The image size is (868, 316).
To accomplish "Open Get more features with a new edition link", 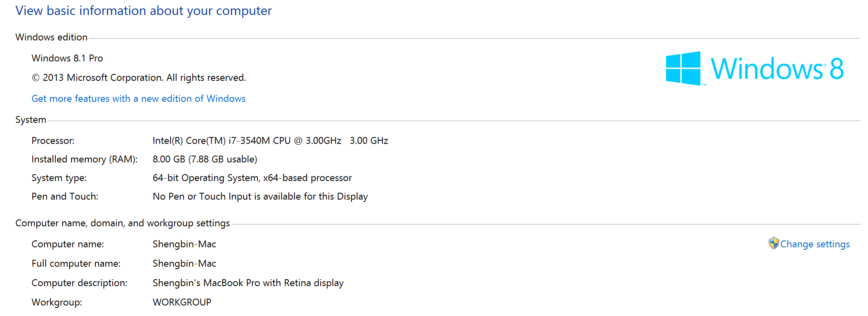I will (x=139, y=99).
